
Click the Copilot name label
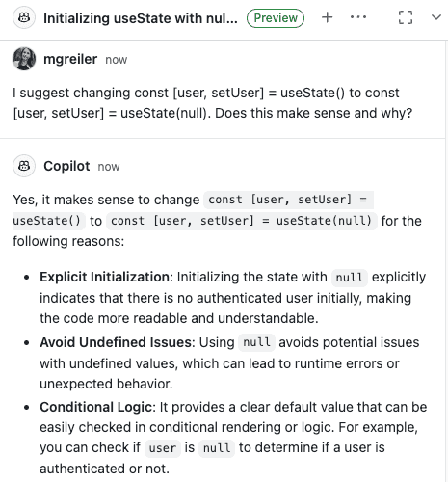click(66, 166)
